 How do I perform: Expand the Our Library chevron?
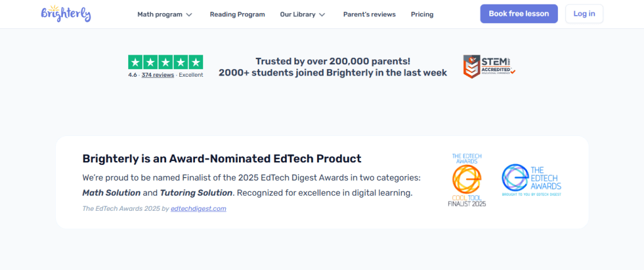[322, 14]
